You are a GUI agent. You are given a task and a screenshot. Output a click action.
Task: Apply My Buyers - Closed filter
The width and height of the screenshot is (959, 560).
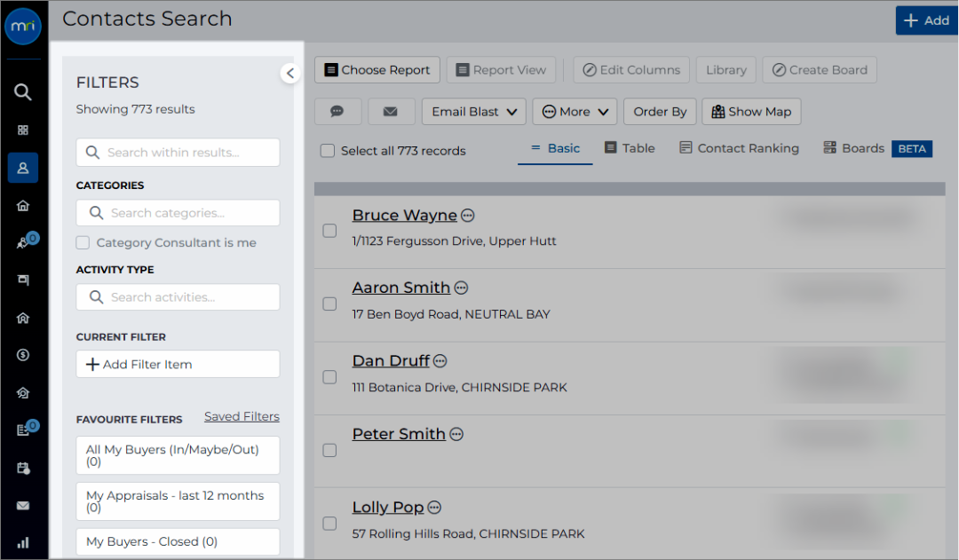click(x=178, y=541)
